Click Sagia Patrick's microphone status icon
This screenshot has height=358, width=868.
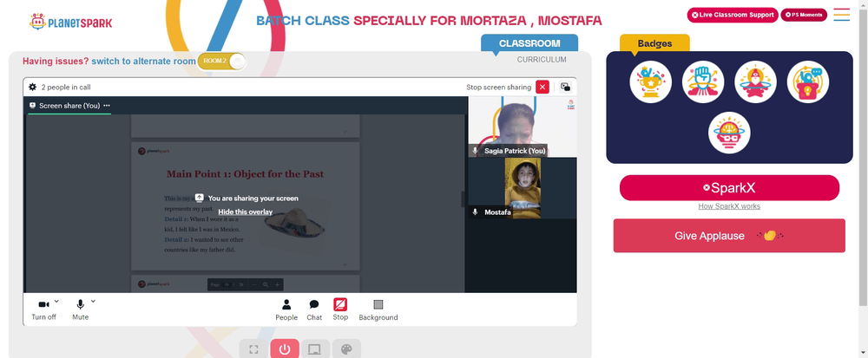[475, 150]
